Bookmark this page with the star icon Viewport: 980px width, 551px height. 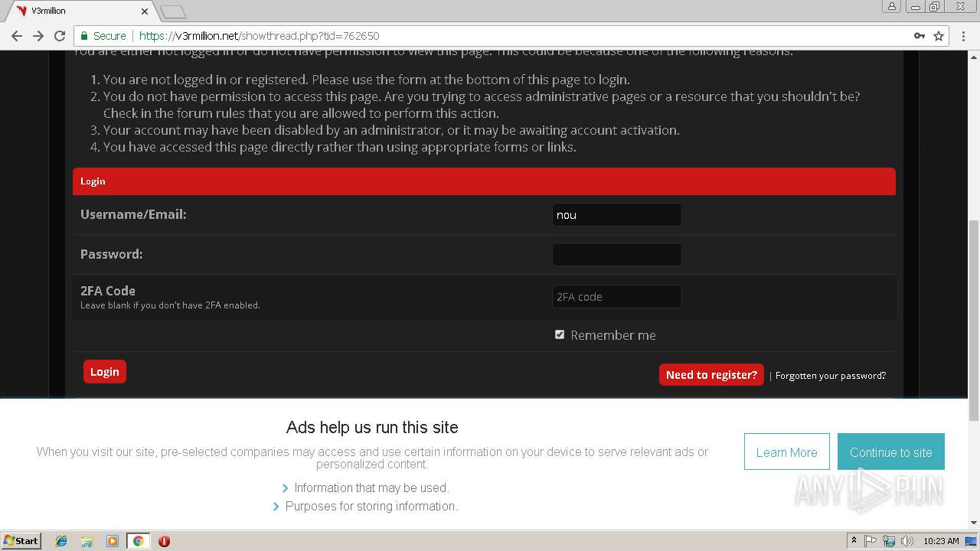click(x=939, y=36)
